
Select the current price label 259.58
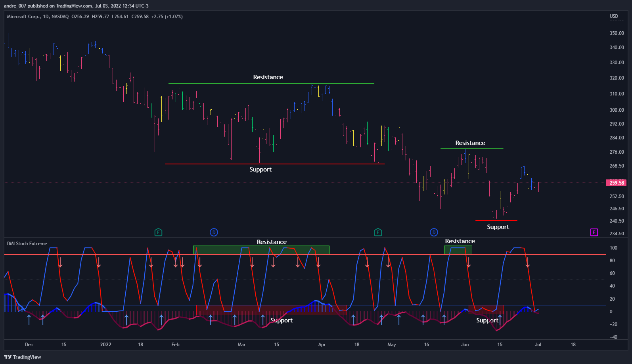click(617, 183)
